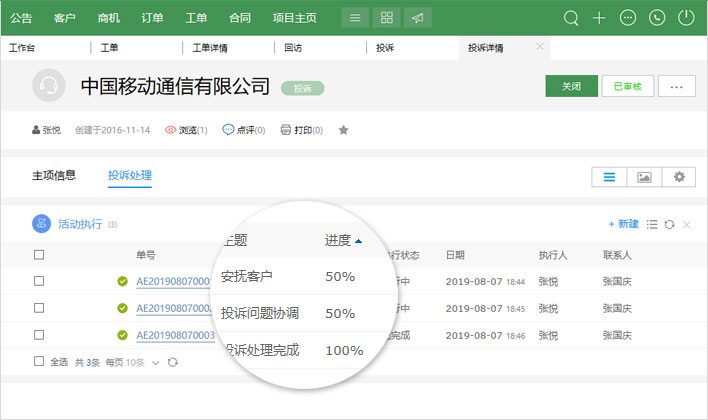Sort by 进度 column arrow

tap(359, 241)
